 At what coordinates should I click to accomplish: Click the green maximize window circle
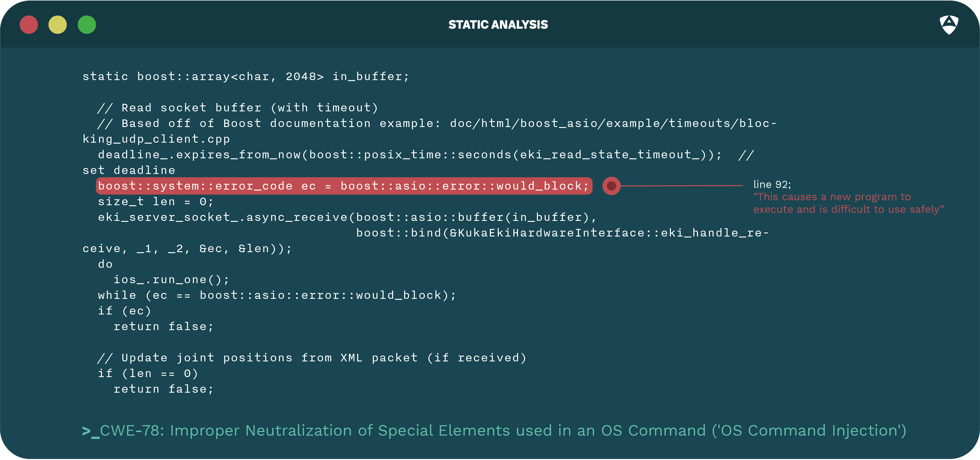click(87, 25)
